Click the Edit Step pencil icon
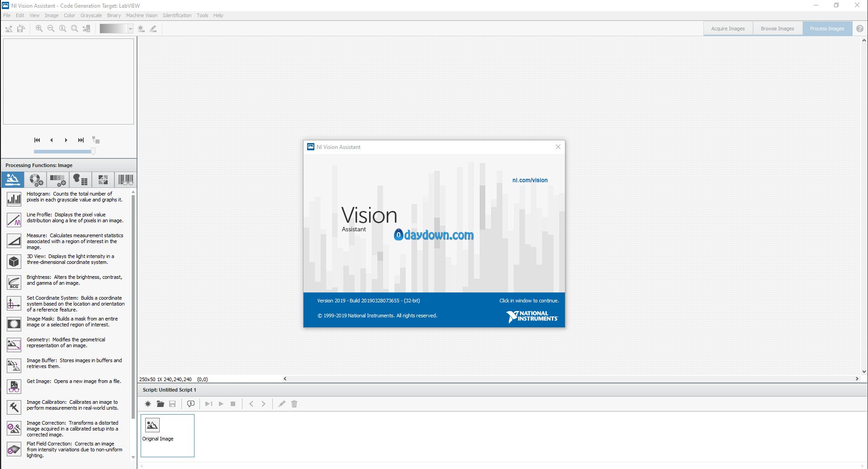 tap(282, 404)
